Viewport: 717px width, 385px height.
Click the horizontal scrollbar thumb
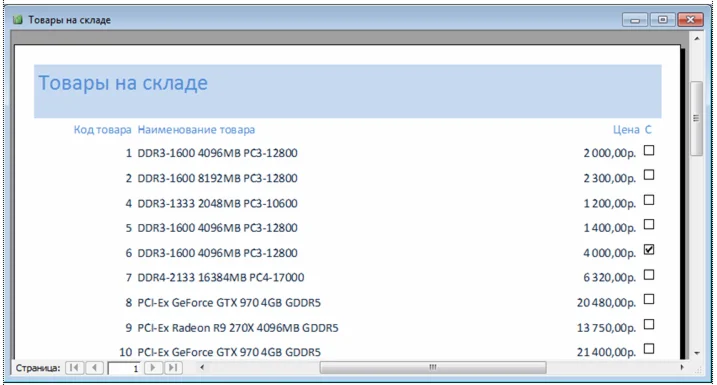point(433,367)
